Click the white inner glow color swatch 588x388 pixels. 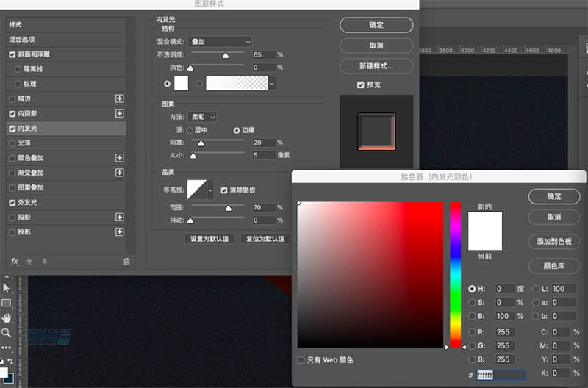[x=181, y=83]
